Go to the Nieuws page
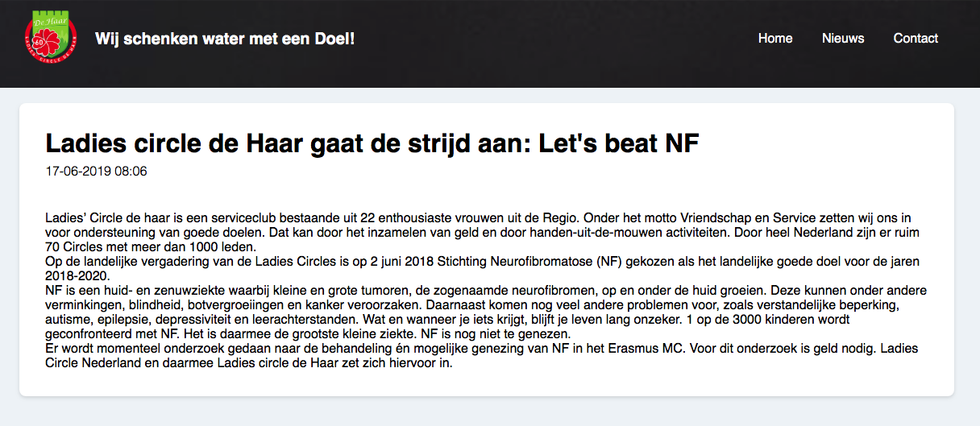The width and height of the screenshot is (980, 426). [x=842, y=39]
